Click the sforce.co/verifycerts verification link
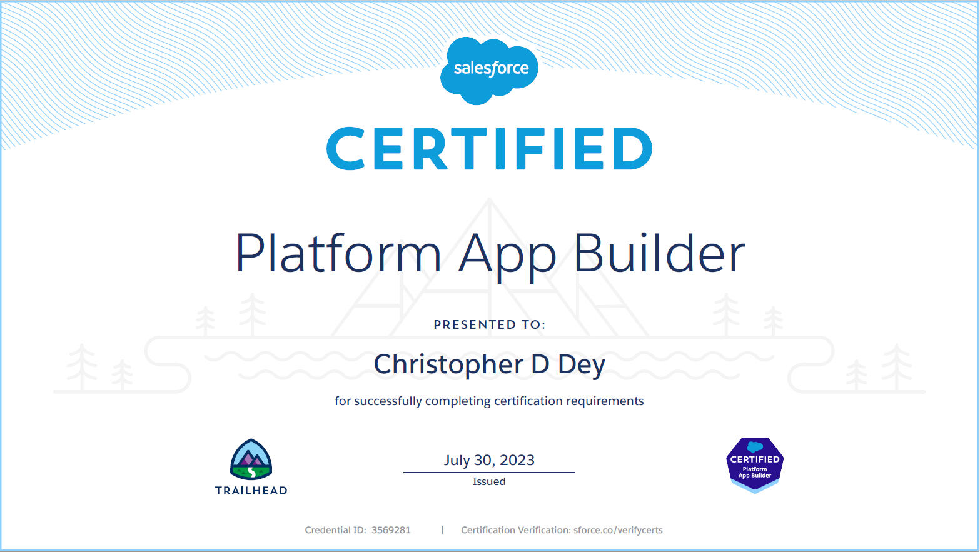The width and height of the screenshot is (980, 552). (x=618, y=529)
